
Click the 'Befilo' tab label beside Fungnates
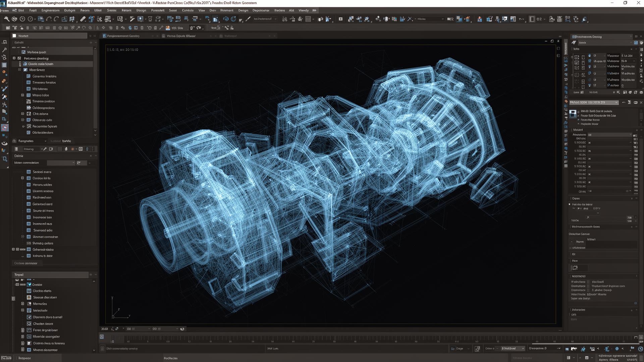[66, 141]
